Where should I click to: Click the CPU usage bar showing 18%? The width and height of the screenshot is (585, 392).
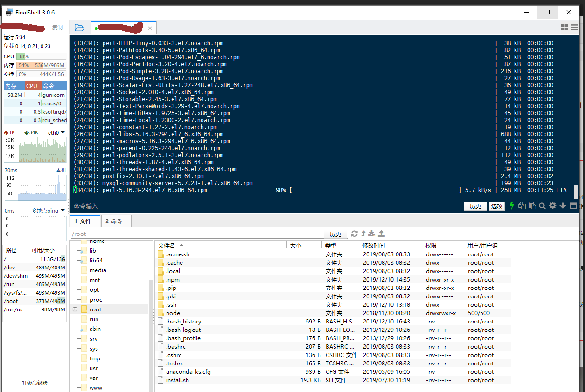[41, 56]
